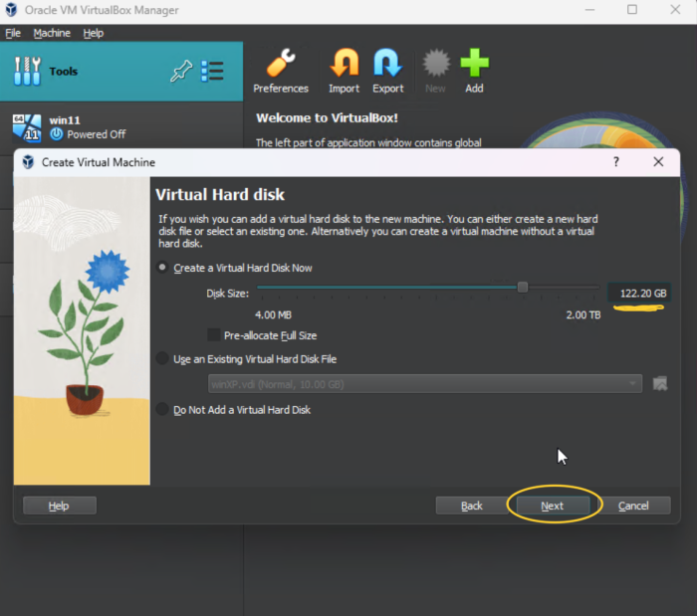The width and height of the screenshot is (697, 616).
Task: Click the Welcome to VirtualBox! heading
Action: point(327,117)
